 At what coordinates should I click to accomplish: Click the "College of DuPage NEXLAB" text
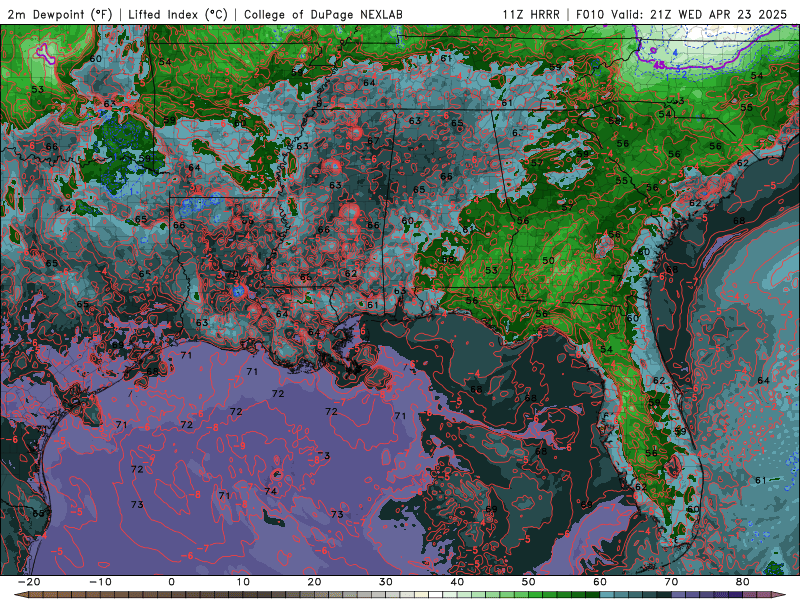(323, 14)
